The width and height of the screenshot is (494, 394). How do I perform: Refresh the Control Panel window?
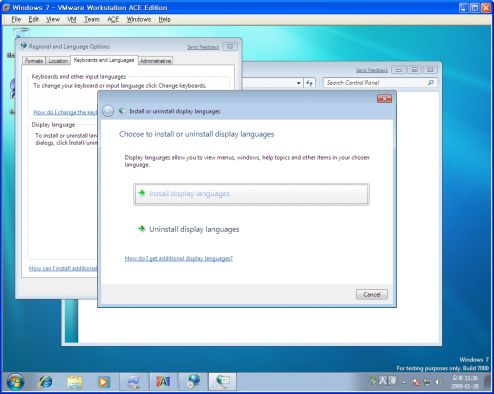(309, 83)
